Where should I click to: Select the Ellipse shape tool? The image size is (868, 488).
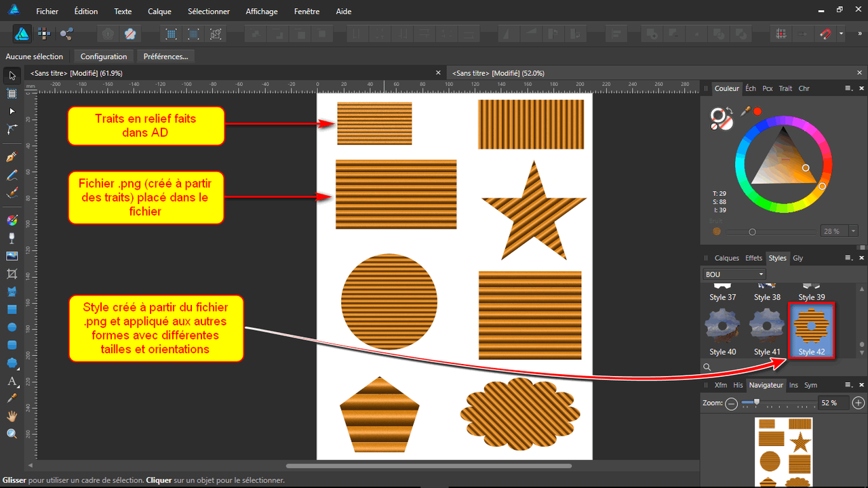[12, 327]
